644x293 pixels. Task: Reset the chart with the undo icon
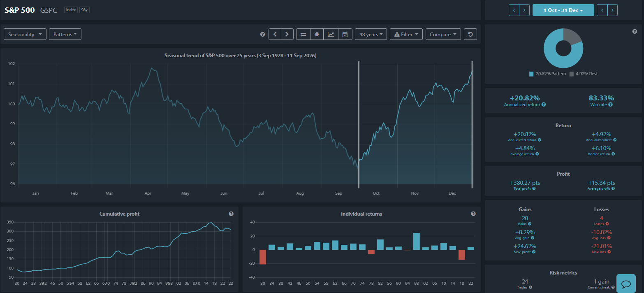pyautogui.click(x=470, y=34)
